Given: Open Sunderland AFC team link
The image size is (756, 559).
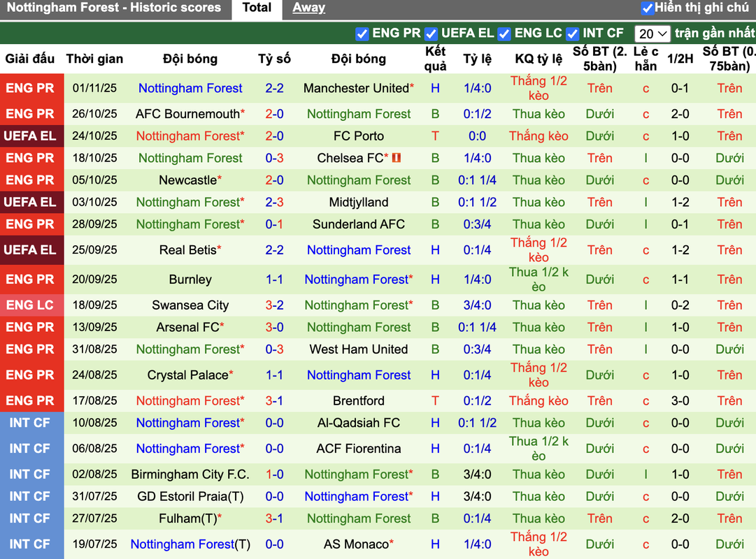Looking at the screenshot, I should pos(359,224).
